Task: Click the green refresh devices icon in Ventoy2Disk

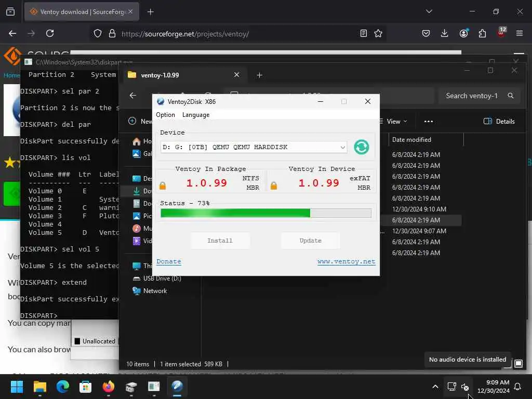Action: [362, 147]
